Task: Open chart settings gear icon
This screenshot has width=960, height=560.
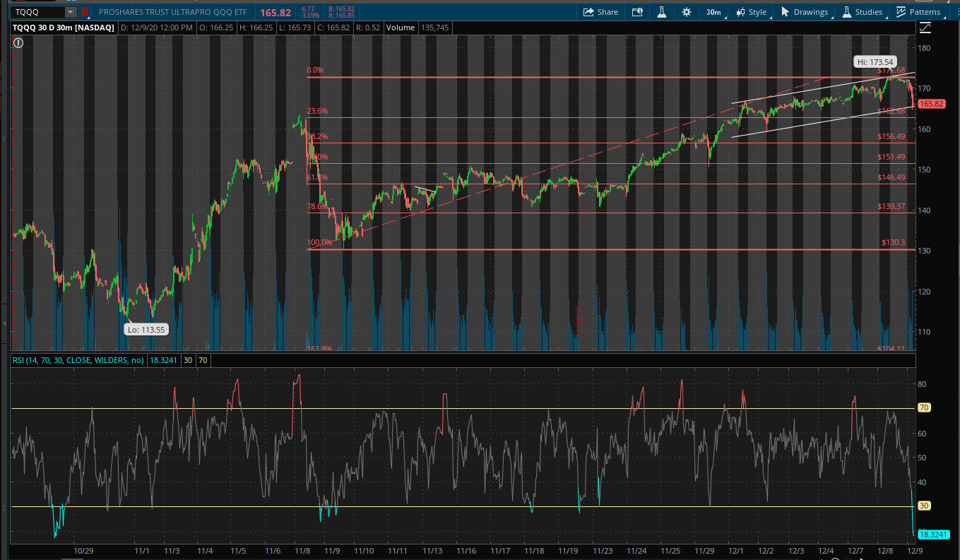Action: pyautogui.click(x=687, y=12)
